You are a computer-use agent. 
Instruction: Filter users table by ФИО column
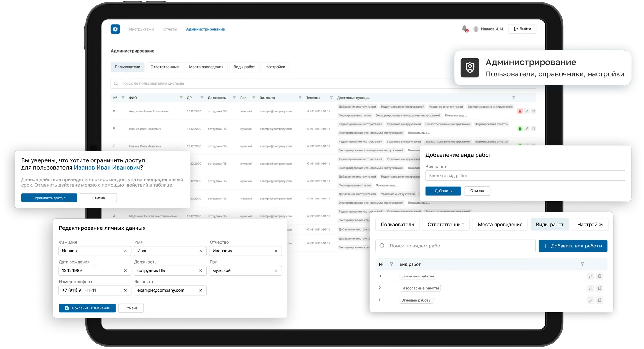(x=181, y=98)
